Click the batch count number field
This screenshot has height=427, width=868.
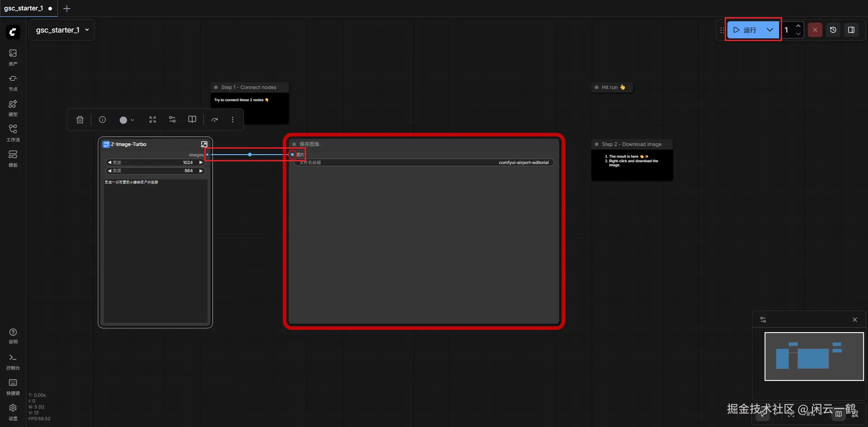point(787,30)
